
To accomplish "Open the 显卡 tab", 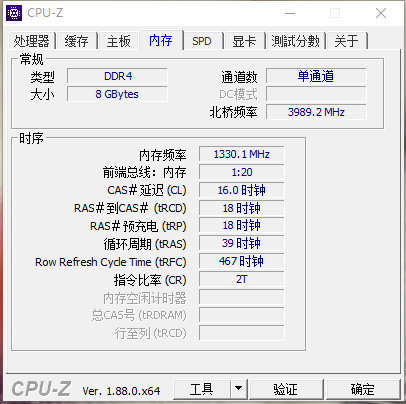I will pos(244,41).
